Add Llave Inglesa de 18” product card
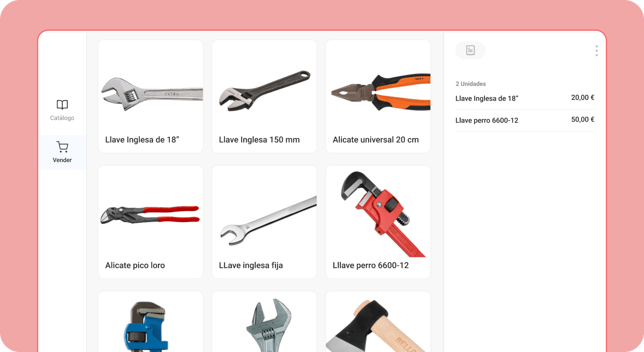644x352 pixels. click(151, 96)
